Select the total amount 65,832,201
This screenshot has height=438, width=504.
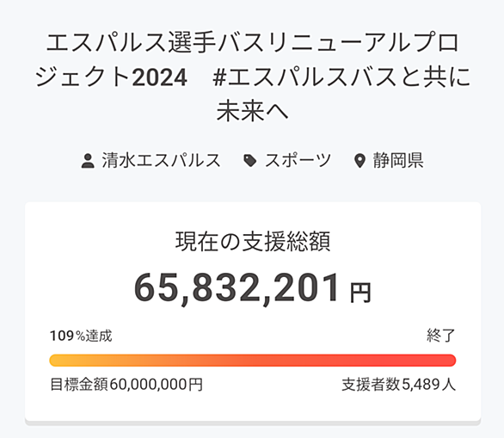[x=237, y=288]
